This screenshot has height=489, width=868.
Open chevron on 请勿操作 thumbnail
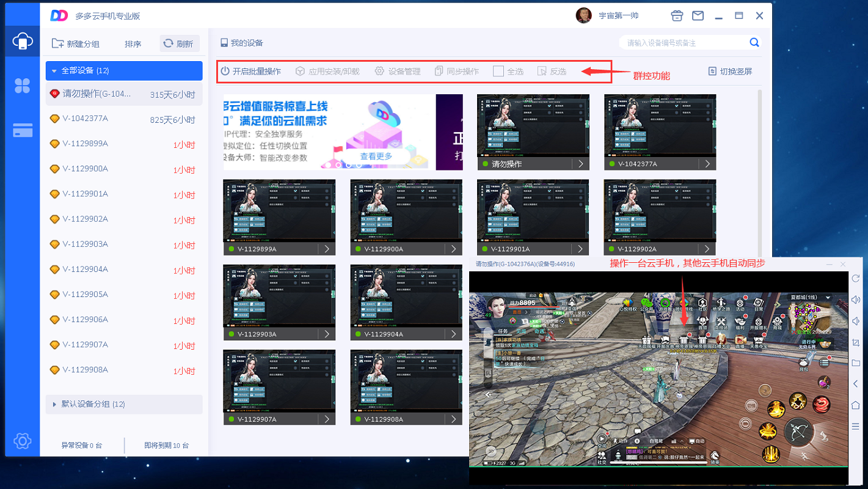[x=581, y=164]
